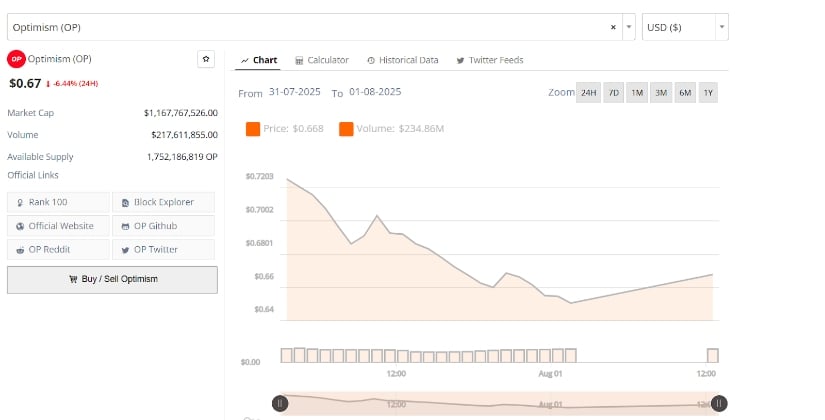Click the $0.7203 y-axis label
825x420 pixels.
point(259,176)
